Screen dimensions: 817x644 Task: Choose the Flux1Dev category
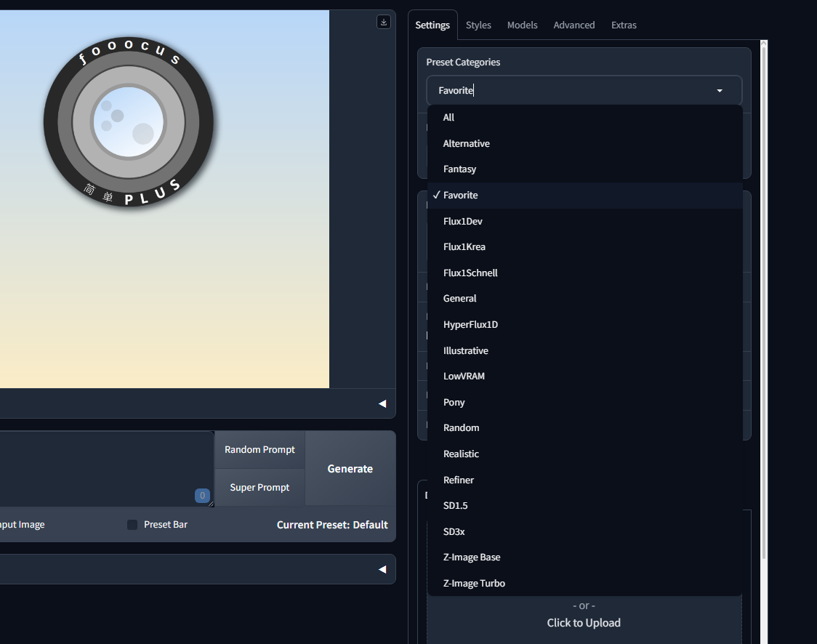pos(584,222)
